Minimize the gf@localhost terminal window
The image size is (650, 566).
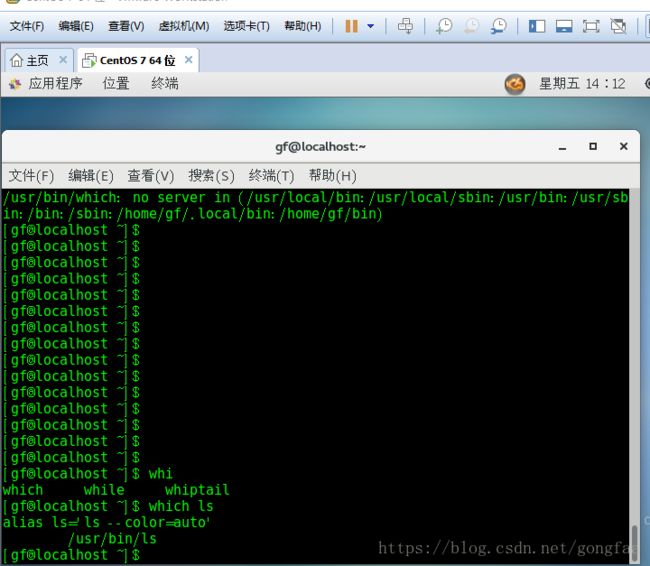pos(562,147)
